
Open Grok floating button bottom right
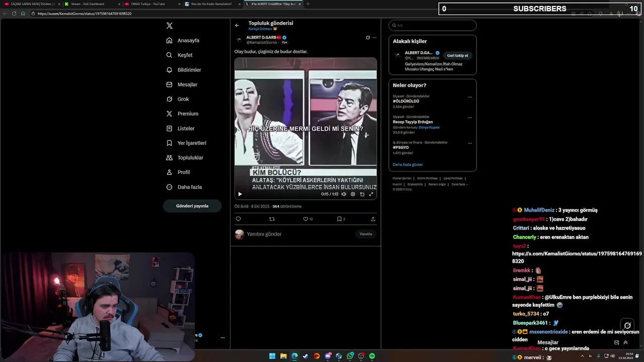(x=627, y=325)
